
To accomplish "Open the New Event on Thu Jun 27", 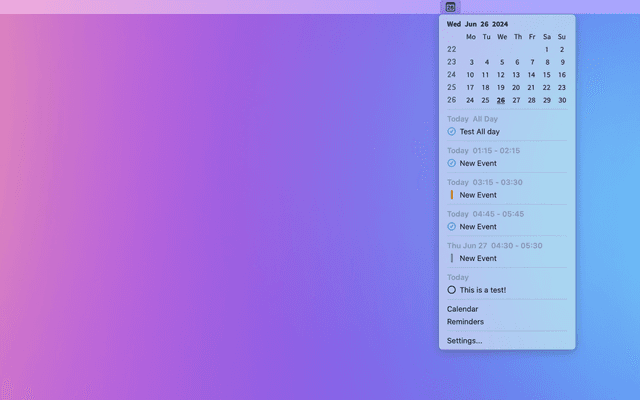I will pos(478,258).
